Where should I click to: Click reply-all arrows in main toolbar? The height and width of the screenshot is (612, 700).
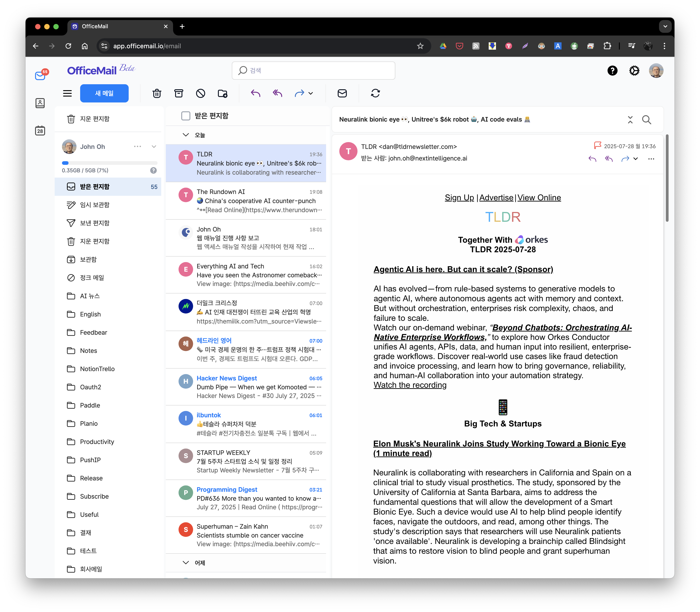277,93
